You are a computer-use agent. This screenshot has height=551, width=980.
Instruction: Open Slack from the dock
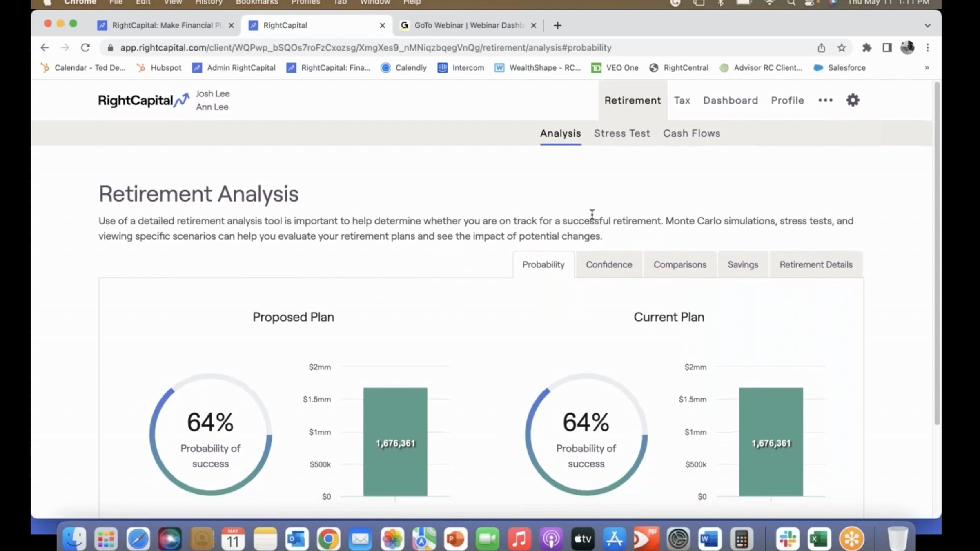[787, 539]
